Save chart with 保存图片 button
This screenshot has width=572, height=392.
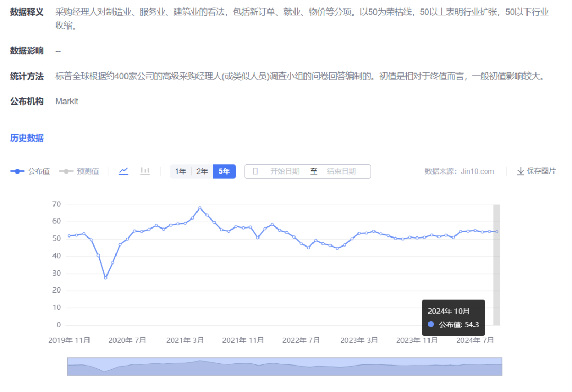pyautogui.click(x=536, y=171)
